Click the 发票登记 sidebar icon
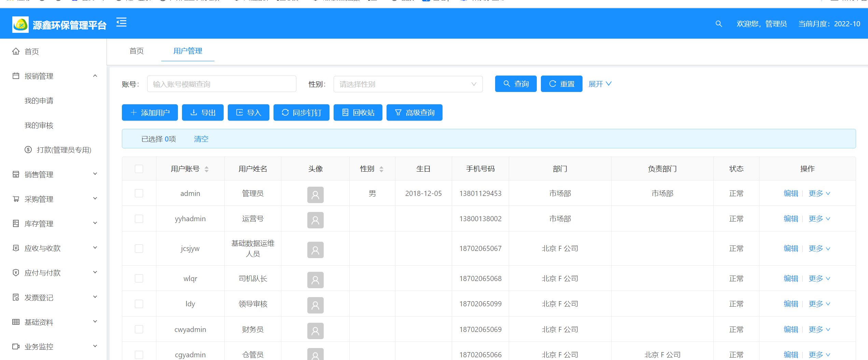 [x=16, y=297]
